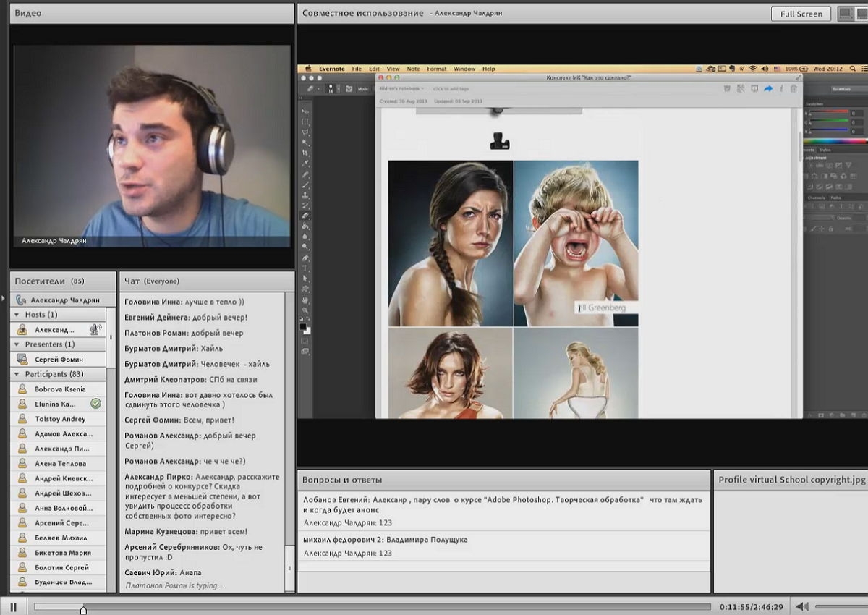Select participant Tolstoy Andrey
Screen dimensions: 868x615
pyautogui.click(x=59, y=419)
